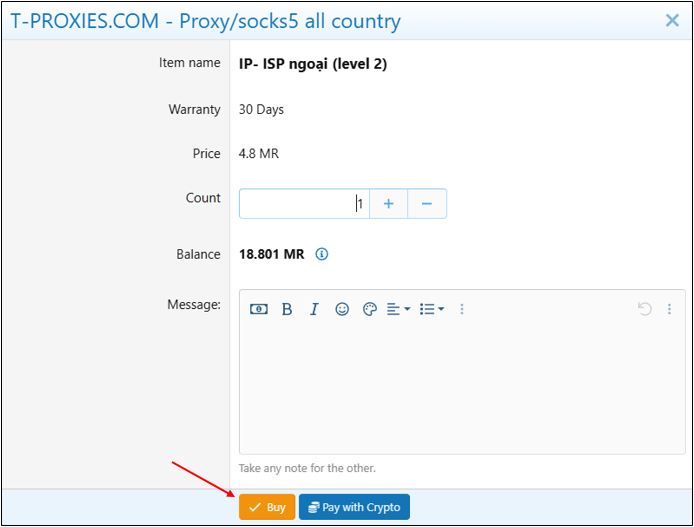
Task: Expand the list style dropdown
Action: click(x=432, y=309)
